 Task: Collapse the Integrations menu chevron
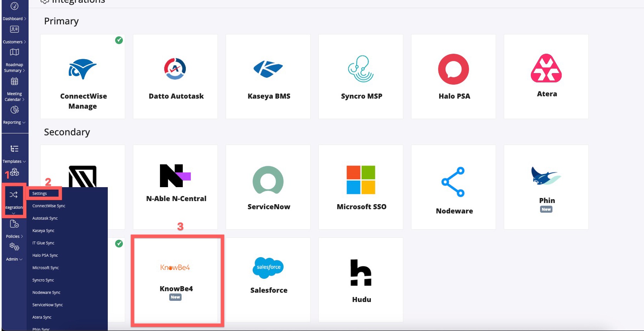point(14,213)
